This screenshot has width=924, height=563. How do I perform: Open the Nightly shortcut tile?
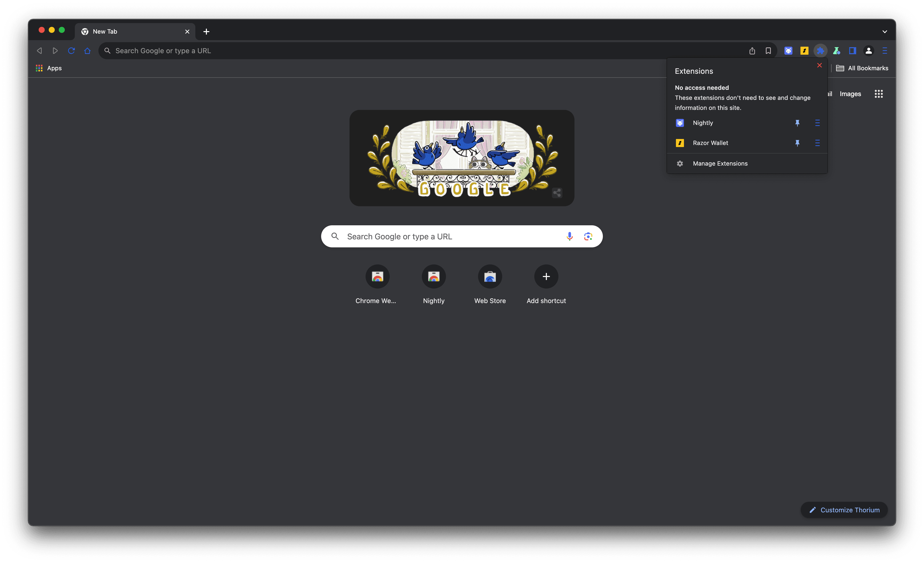click(433, 285)
